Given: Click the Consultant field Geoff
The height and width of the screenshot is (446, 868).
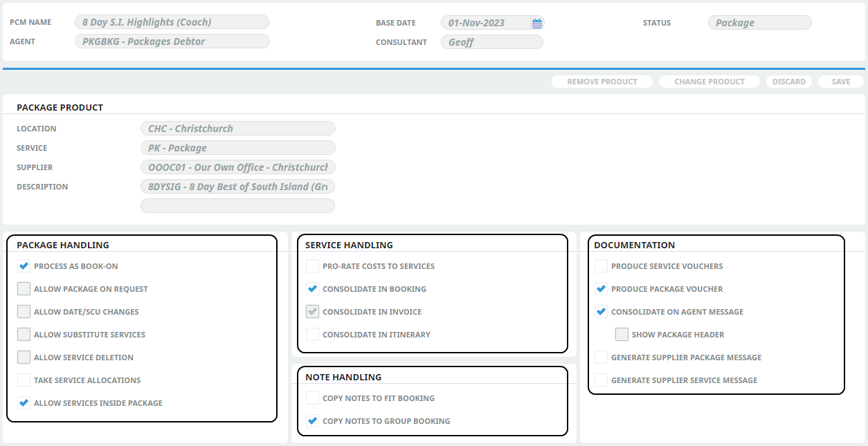Looking at the screenshot, I should pos(492,42).
